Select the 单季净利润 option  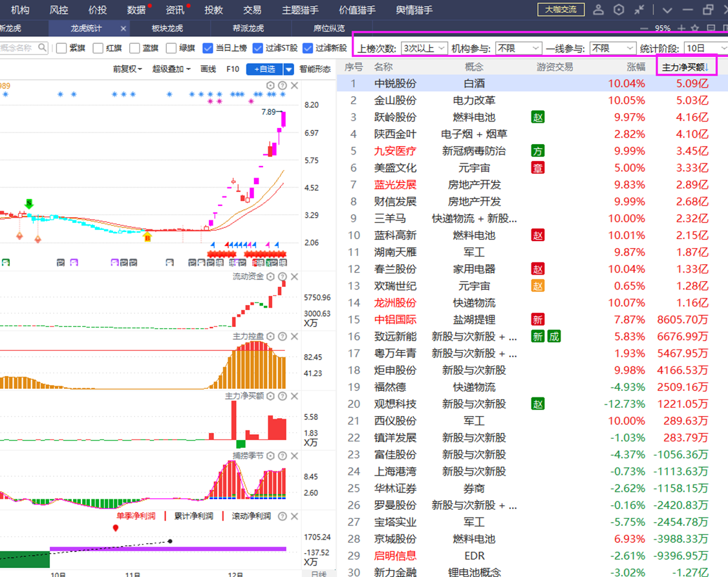[136, 516]
